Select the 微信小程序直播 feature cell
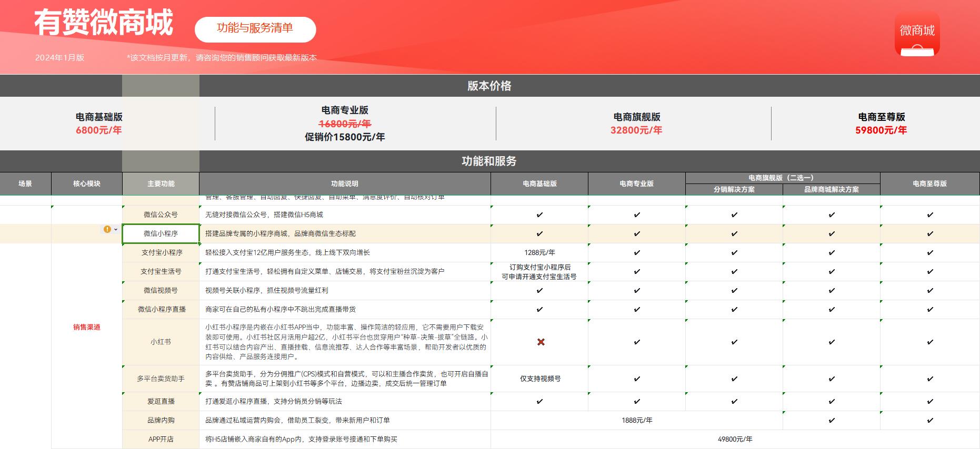Viewport: 980px width, 449px height. click(161, 309)
